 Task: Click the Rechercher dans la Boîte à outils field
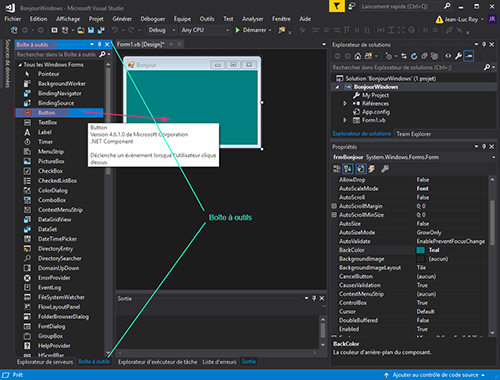(57, 54)
